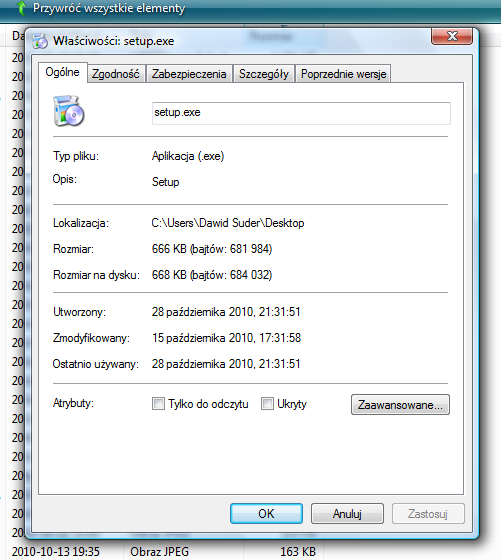Screen dimensions: 501x560
Task: Enable the Tylko do odczytu checkbox
Action: [x=158, y=404]
